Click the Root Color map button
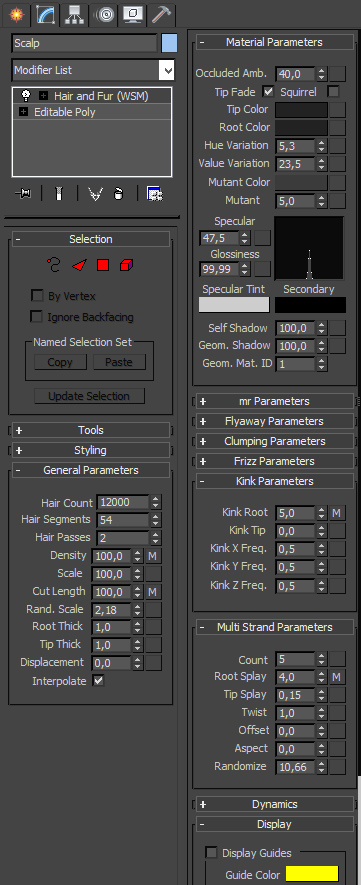 (337, 128)
